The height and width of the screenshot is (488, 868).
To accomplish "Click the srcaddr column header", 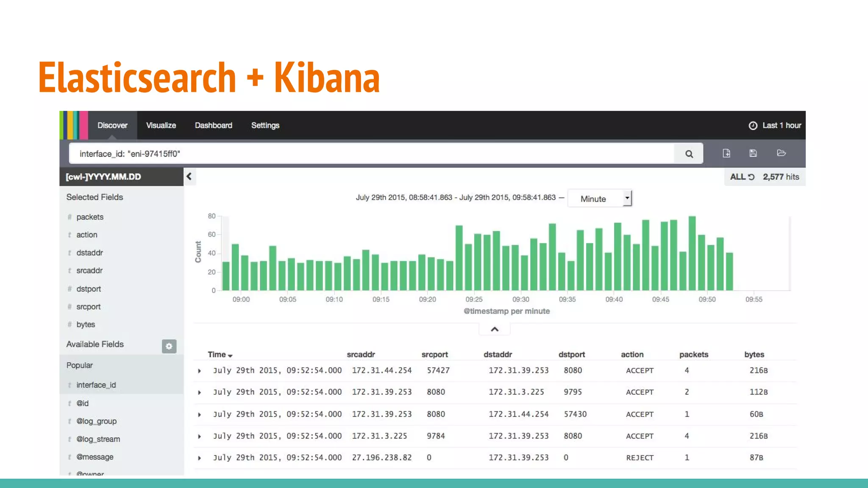I will tap(361, 355).
